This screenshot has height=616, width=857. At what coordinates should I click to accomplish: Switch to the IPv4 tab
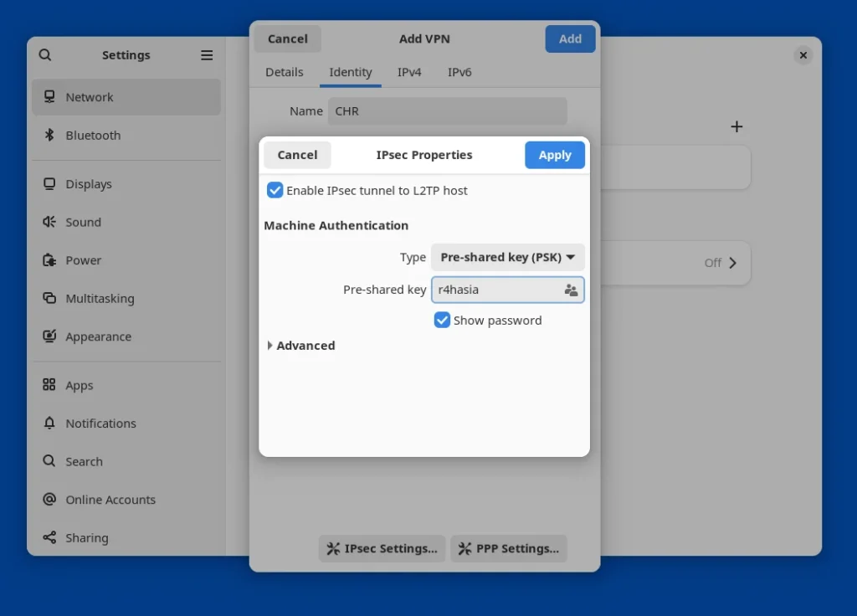409,72
